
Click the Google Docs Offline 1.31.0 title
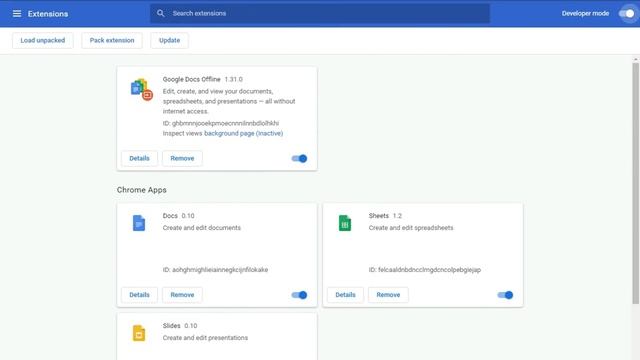(x=202, y=79)
